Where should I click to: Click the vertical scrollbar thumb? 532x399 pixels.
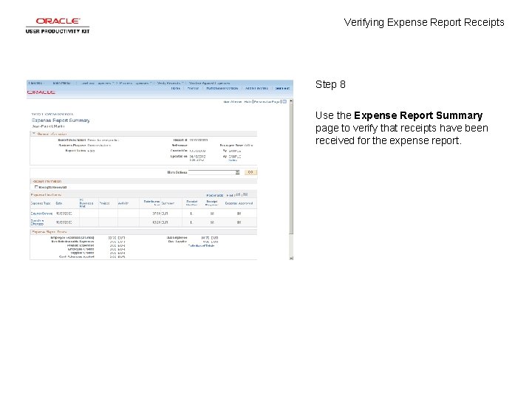291,168
